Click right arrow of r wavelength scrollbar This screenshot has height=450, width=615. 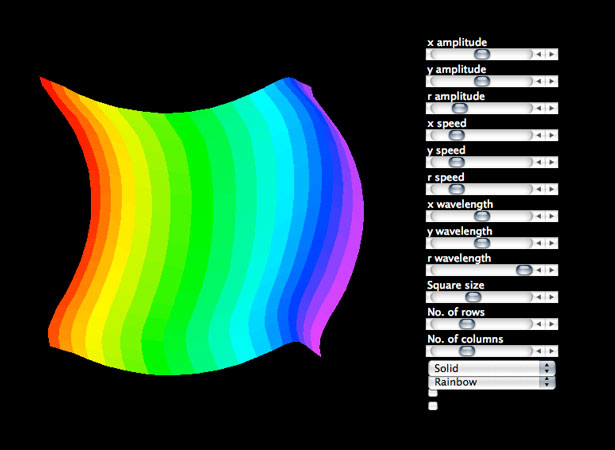pos(552,270)
